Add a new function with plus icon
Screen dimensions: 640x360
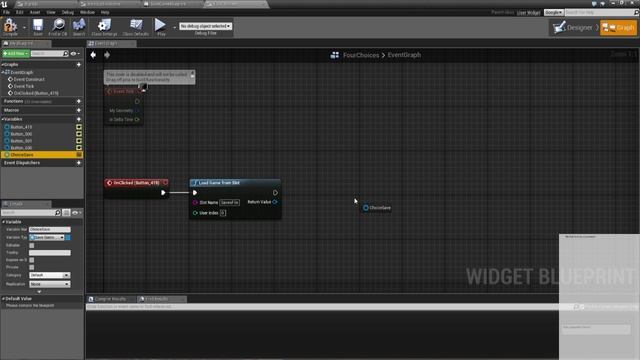[79, 101]
